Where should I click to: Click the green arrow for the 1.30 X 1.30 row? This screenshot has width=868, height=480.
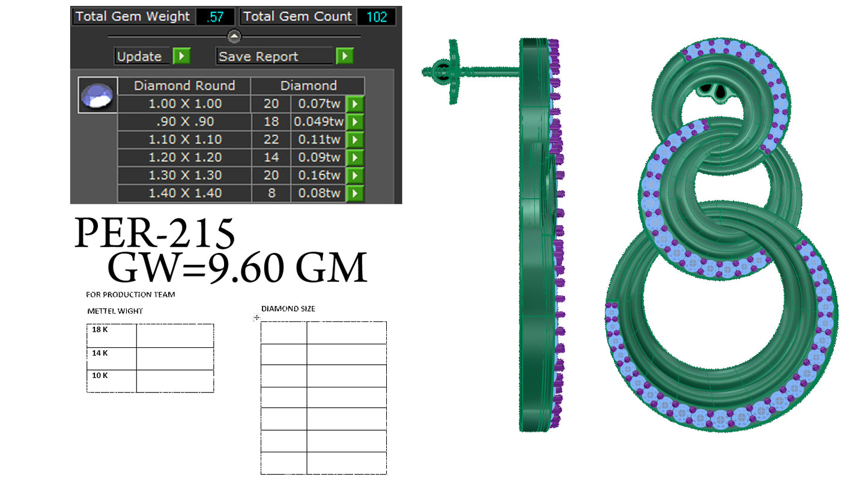pos(354,175)
